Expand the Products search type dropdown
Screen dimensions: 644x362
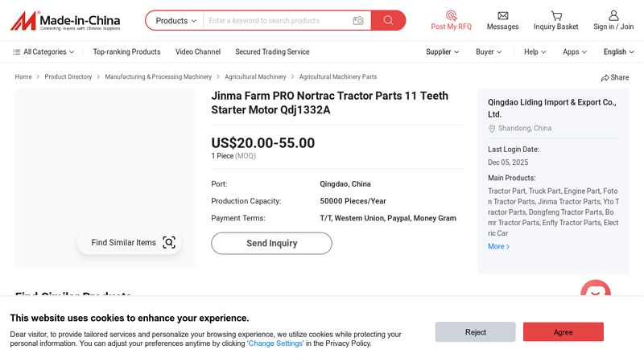tap(175, 21)
